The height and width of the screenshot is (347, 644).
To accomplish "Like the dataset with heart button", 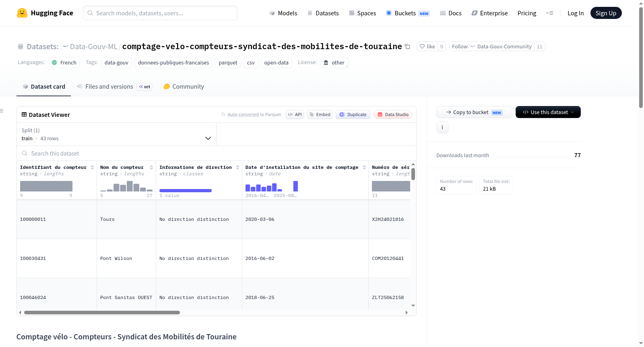I will tap(427, 46).
